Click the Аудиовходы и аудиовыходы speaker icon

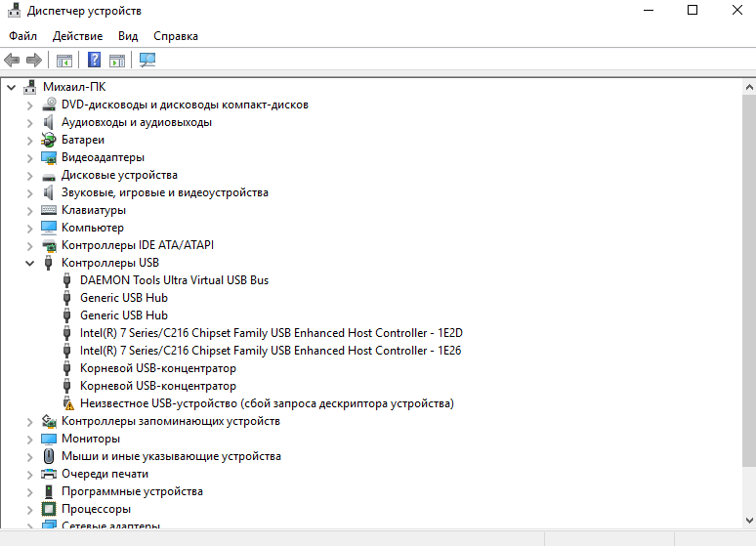tap(48, 122)
